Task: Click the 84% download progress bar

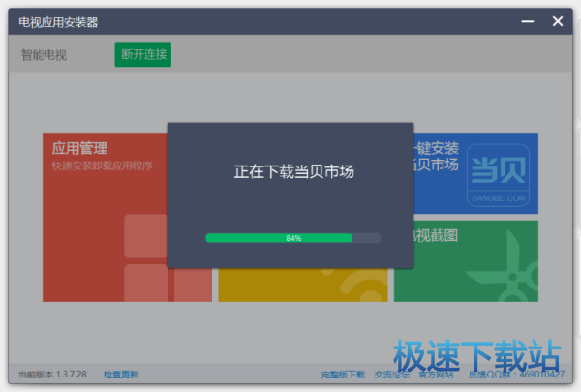Action: 292,237
